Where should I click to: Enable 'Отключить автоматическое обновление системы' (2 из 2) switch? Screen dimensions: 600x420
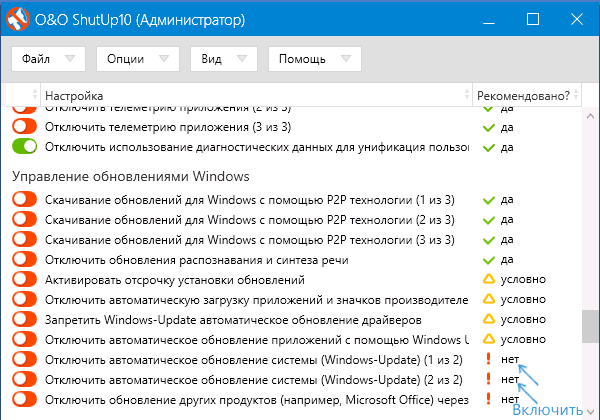click(x=24, y=379)
